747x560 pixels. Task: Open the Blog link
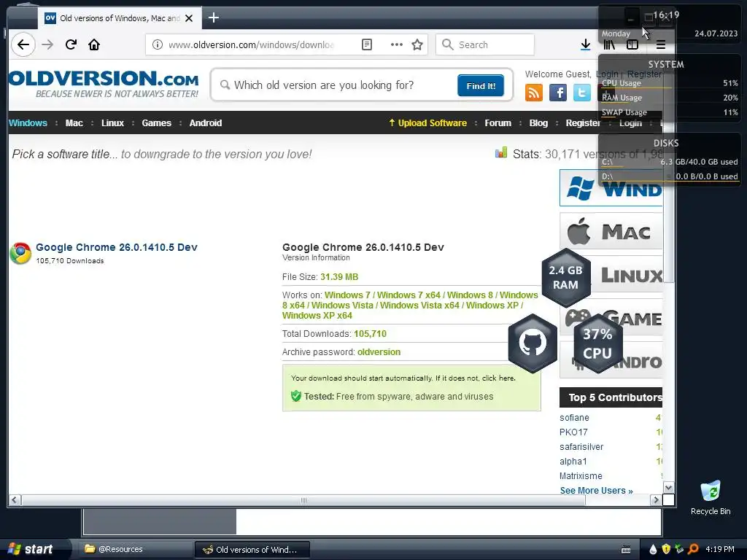538,122
